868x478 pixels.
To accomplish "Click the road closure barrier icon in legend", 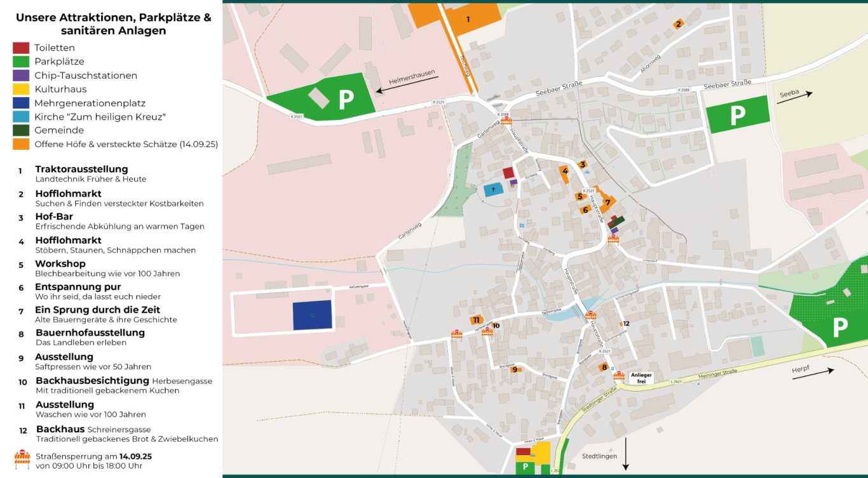I will point(22,460).
